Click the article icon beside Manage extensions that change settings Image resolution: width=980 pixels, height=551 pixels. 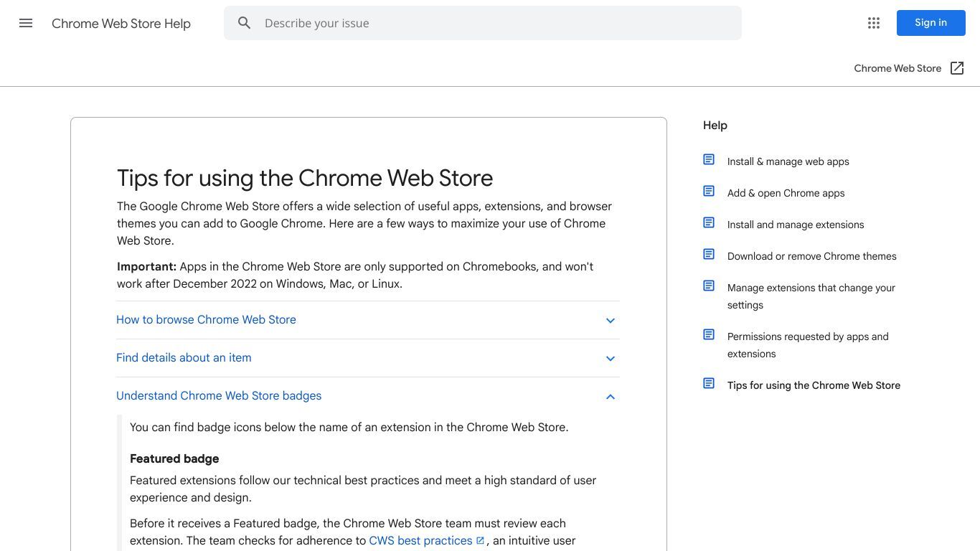[709, 286]
